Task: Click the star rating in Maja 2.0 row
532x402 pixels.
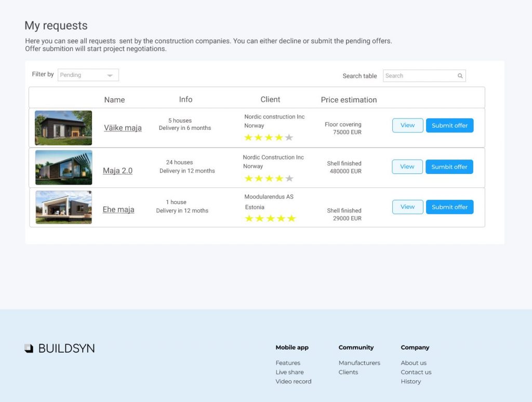Action: point(269,179)
